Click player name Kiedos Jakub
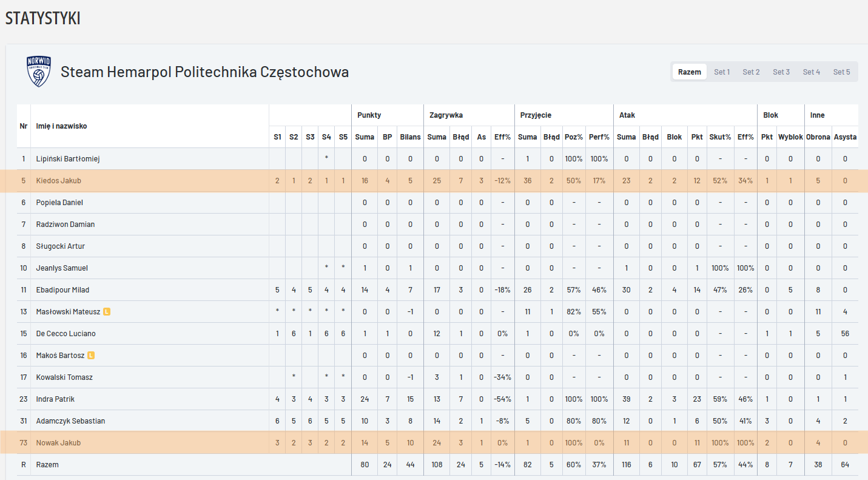This screenshot has width=868, height=480. [58, 181]
